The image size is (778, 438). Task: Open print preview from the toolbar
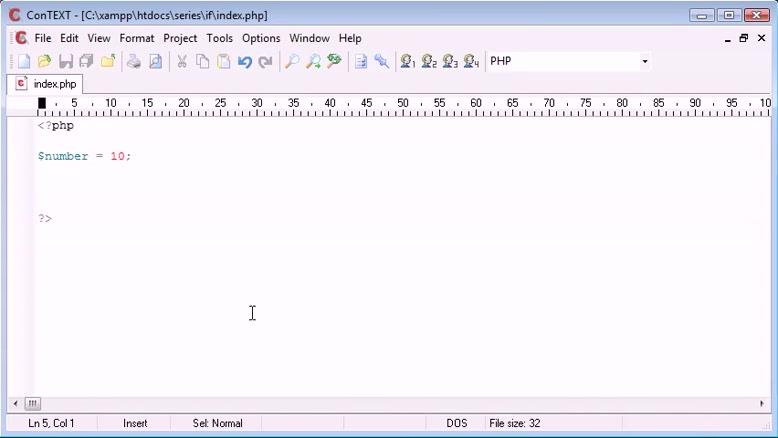point(155,62)
